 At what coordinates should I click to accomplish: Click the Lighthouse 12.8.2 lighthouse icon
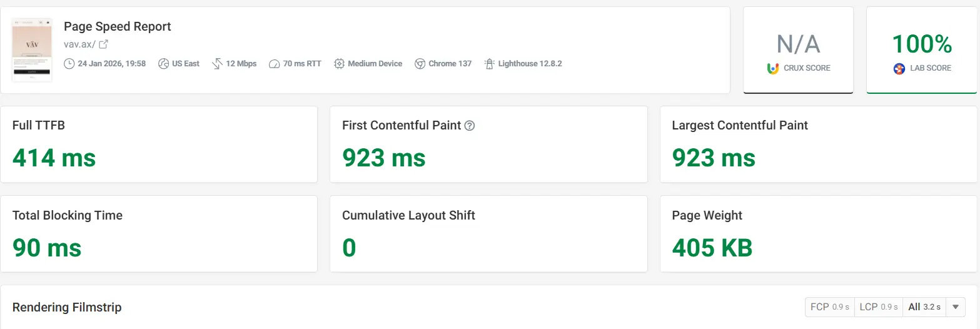pyautogui.click(x=490, y=64)
